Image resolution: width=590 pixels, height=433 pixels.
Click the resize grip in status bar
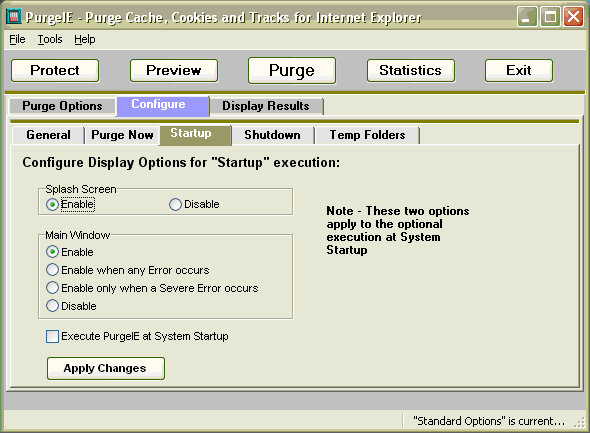[x=579, y=422]
